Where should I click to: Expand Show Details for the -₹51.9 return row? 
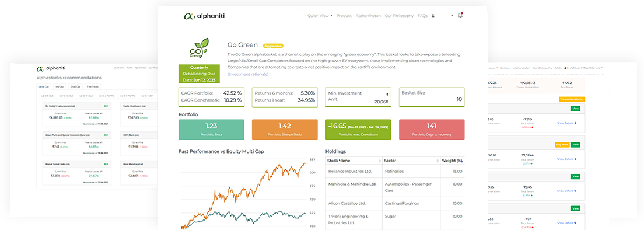567,123
